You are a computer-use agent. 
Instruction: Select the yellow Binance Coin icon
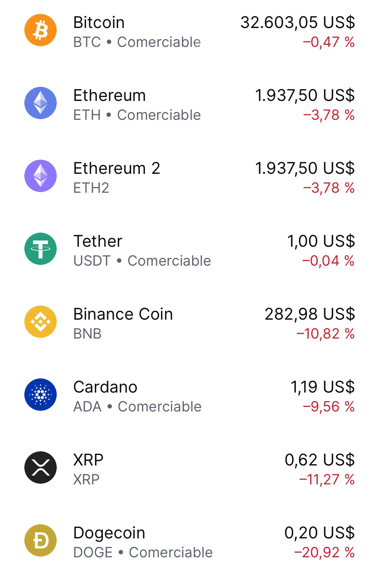click(x=41, y=322)
